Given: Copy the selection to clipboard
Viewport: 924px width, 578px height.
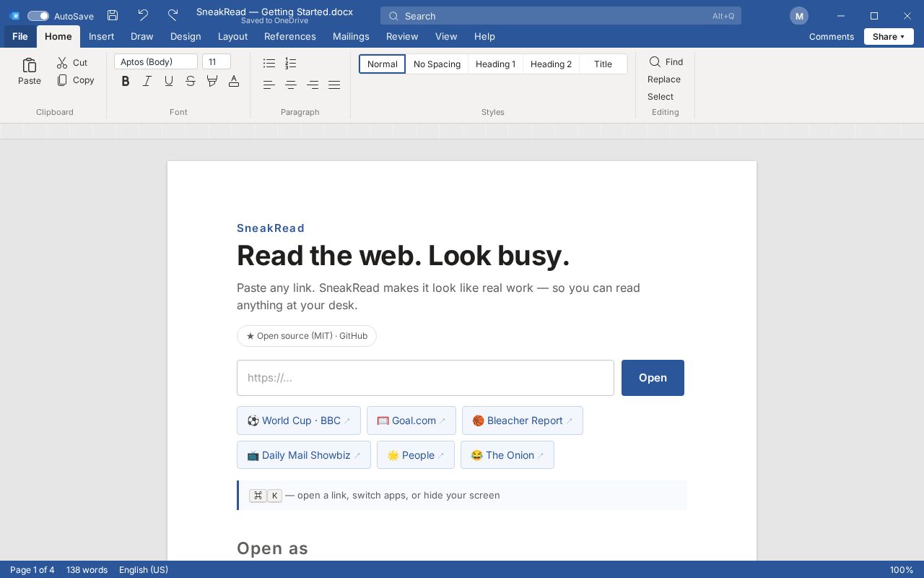Looking at the screenshot, I should click(76, 80).
